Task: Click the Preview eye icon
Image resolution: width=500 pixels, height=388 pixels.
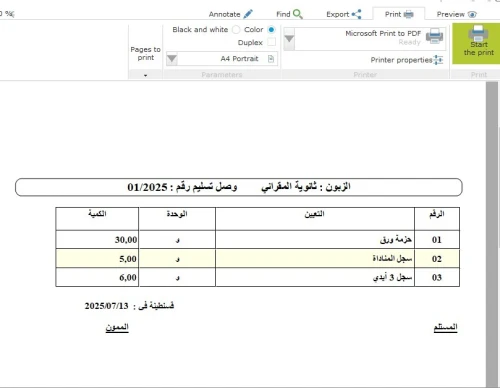Action: click(472, 14)
